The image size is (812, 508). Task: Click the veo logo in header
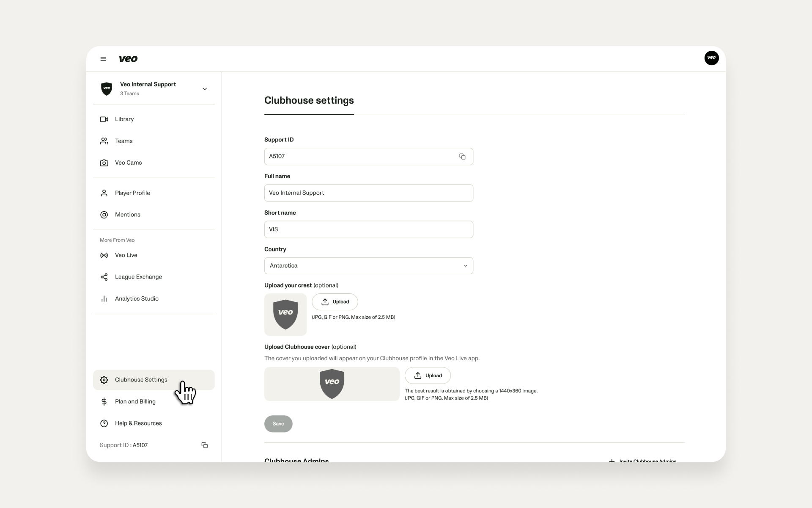point(128,59)
